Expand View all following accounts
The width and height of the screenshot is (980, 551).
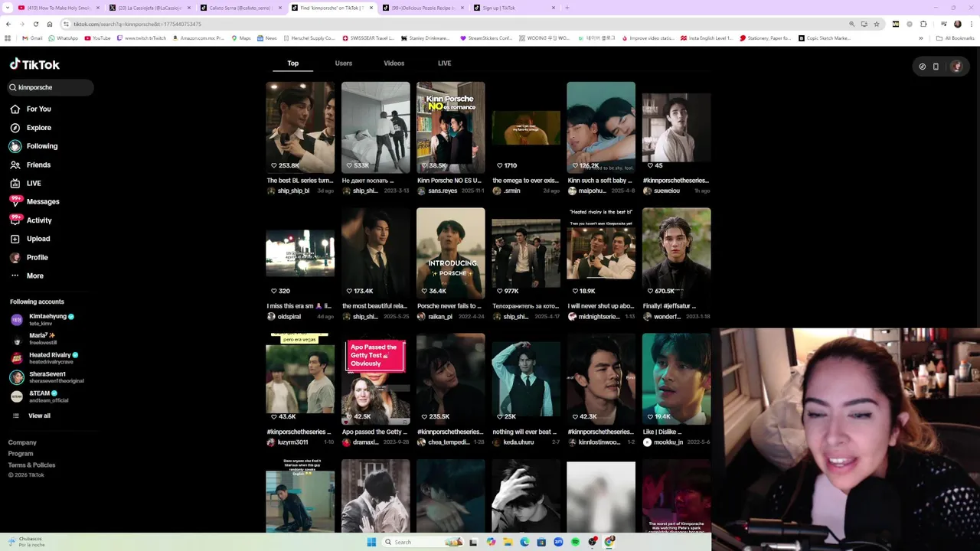(31, 416)
